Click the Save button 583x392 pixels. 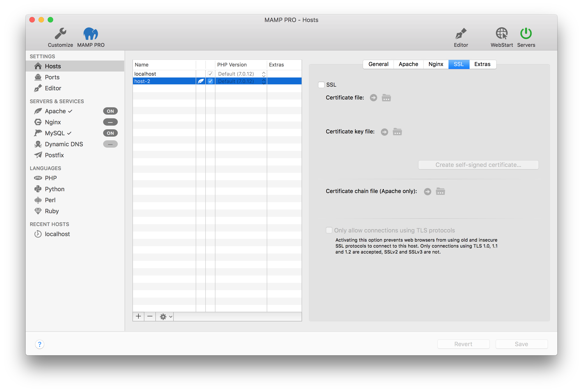(x=521, y=344)
